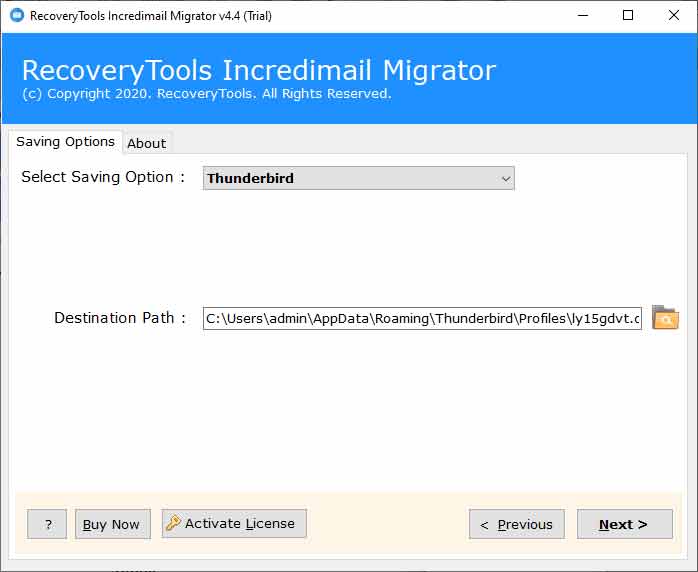Go back with the < Previous button

517,524
